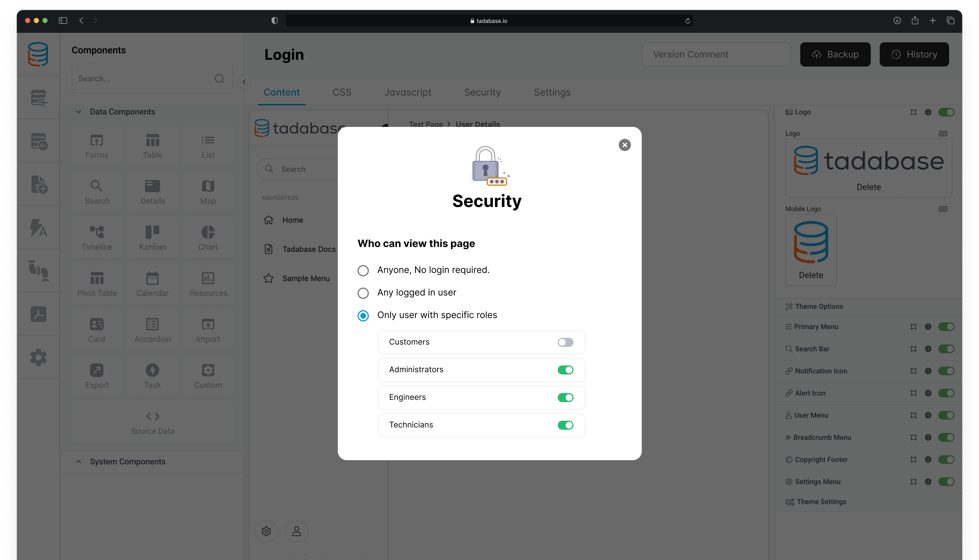Screen dimensions: 979x560
Task: Add the Kanban component
Action: (x=152, y=239)
